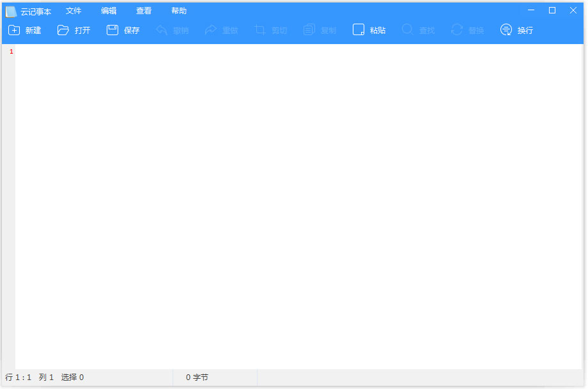Show the 帮助 (Help) menu

coord(179,11)
